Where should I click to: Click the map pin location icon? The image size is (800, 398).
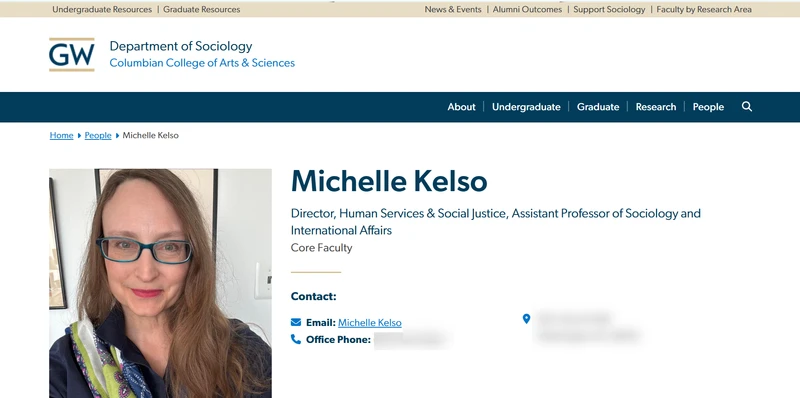pos(527,319)
